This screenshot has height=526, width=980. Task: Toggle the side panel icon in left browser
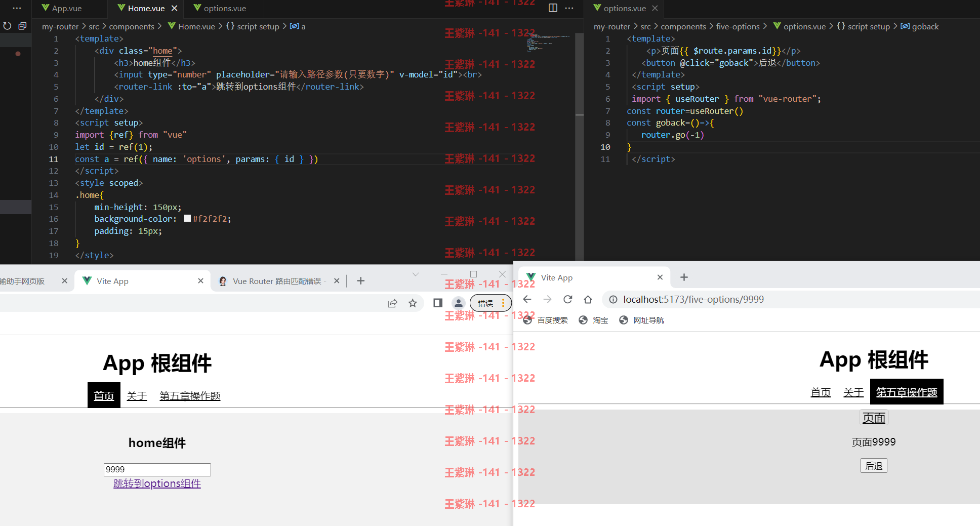pos(438,303)
